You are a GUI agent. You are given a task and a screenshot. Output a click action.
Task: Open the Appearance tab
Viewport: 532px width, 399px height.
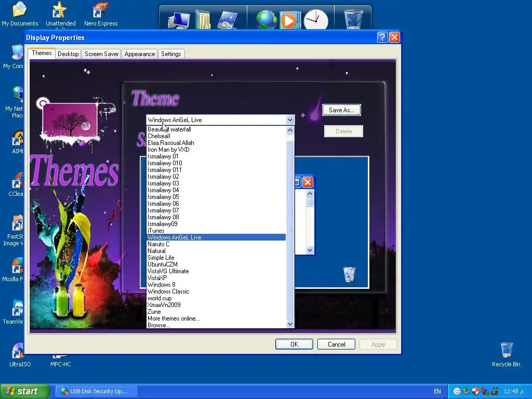coord(139,54)
